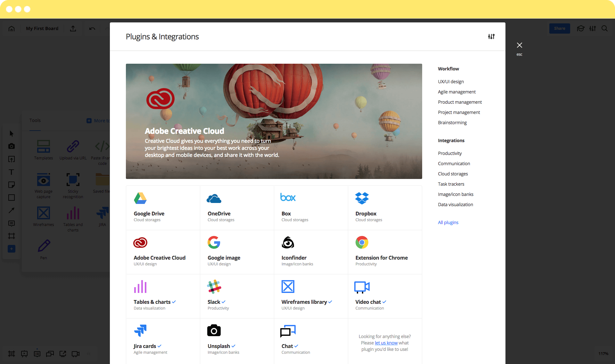Open Sticky recognition tool
This screenshot has width=615, height=364.
tap(73, 186)
